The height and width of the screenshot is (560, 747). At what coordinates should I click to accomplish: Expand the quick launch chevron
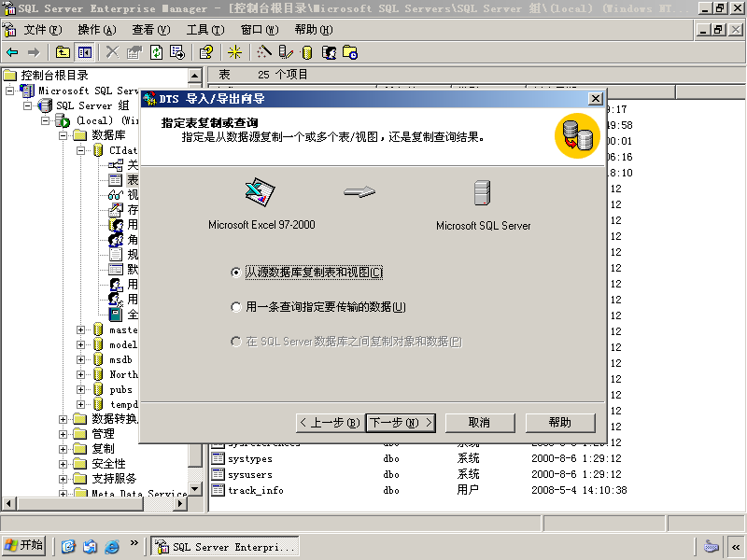(134, 542)
